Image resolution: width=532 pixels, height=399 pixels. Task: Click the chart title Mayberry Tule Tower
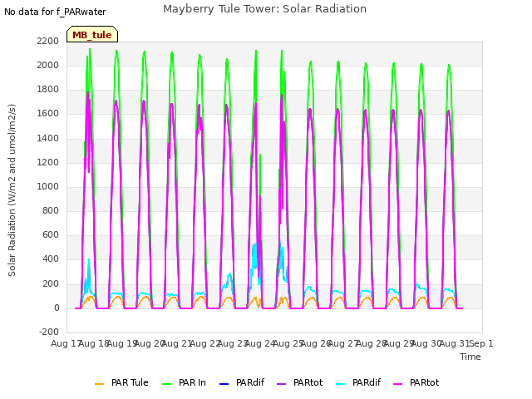tap(264, 9)
